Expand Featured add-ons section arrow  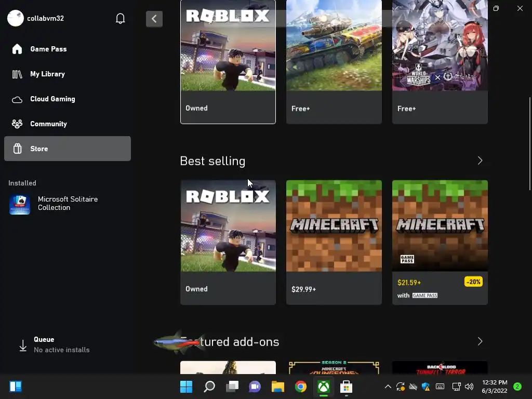[x=480, y=341]
